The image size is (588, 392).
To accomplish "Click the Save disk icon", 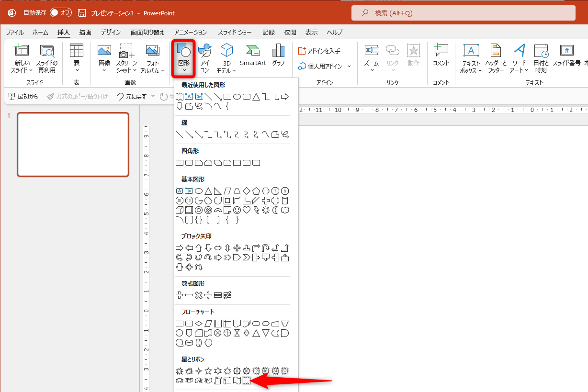I will (x=82, y=13).
